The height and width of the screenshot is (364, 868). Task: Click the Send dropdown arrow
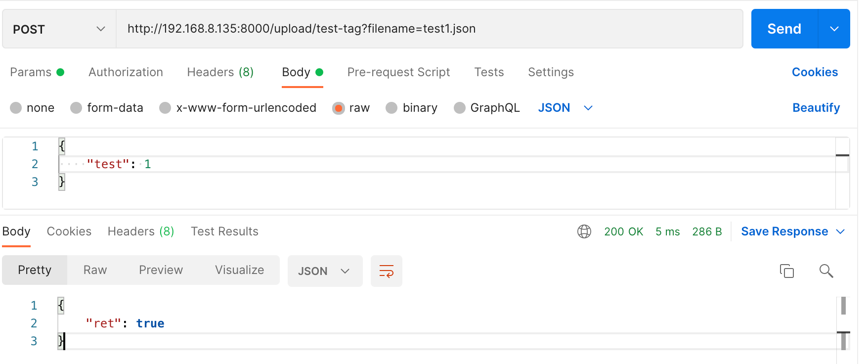pyautogui.click(x=834, y=29)
